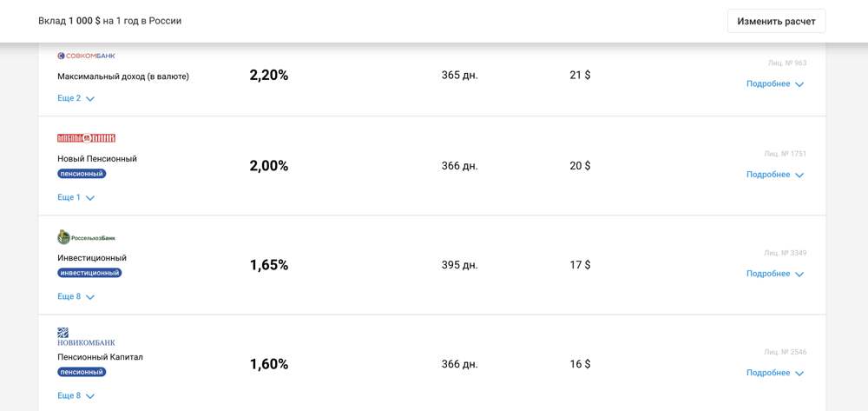Viewport: 868px width, 411px height.
Task: Click the инвестиционный tag badge
Action: pyautogui.click(x=89, y=273)
